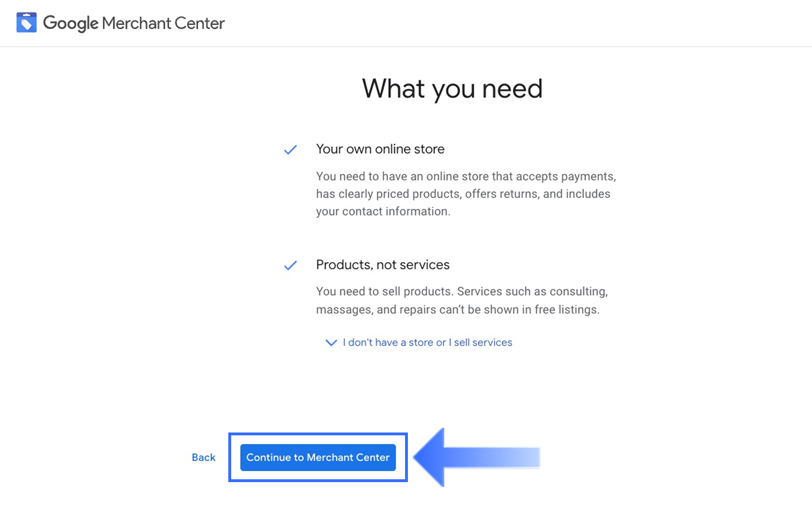
Task: Click the horizontal divider under the header
Action: click(x=406, y=47)
